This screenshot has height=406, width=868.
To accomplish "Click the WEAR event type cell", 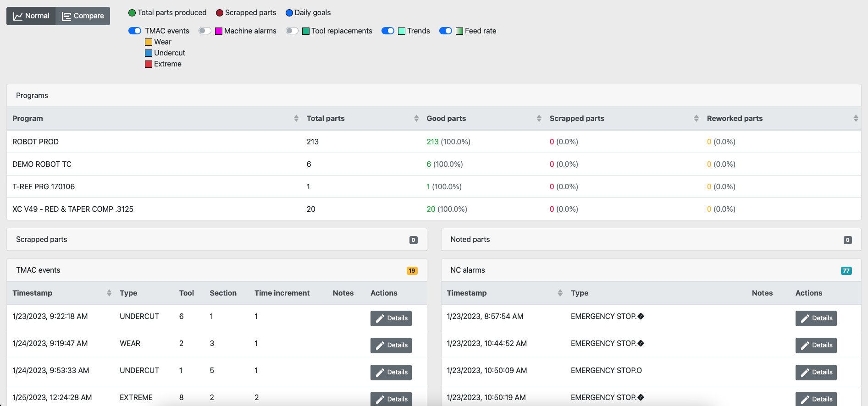I will 130,344.
